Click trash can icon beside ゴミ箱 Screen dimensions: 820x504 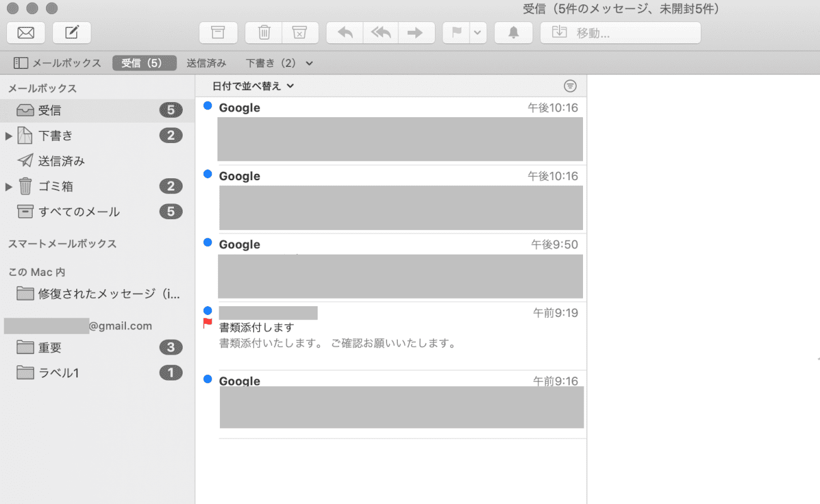[x=25, y=186]
